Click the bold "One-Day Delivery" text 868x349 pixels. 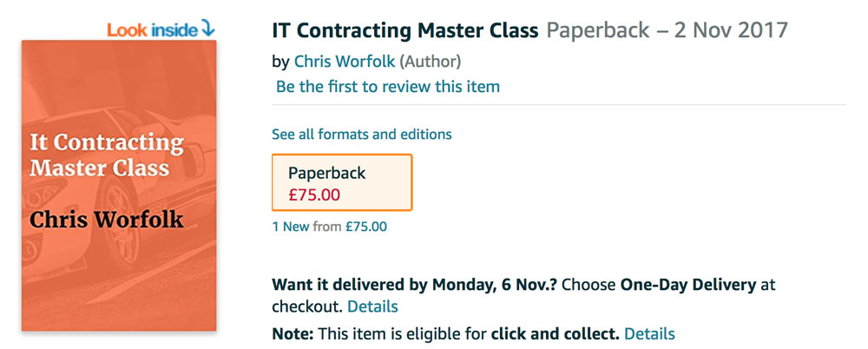688,284
